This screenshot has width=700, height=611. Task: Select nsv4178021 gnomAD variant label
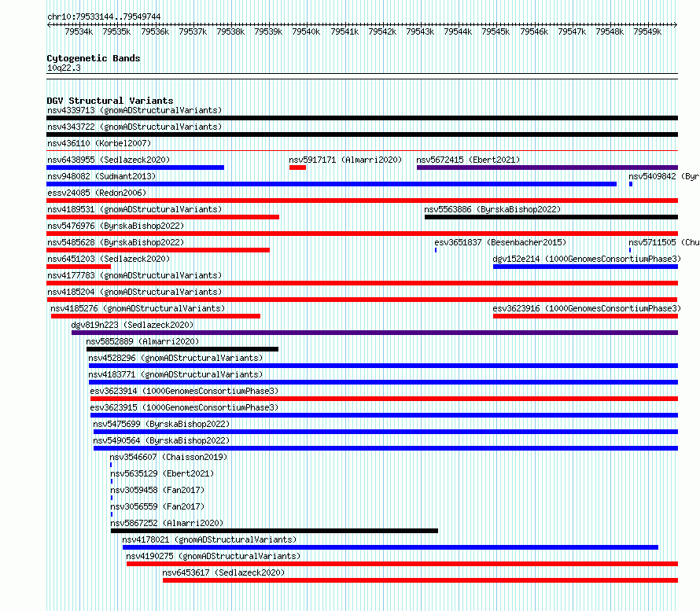[209, 539]
